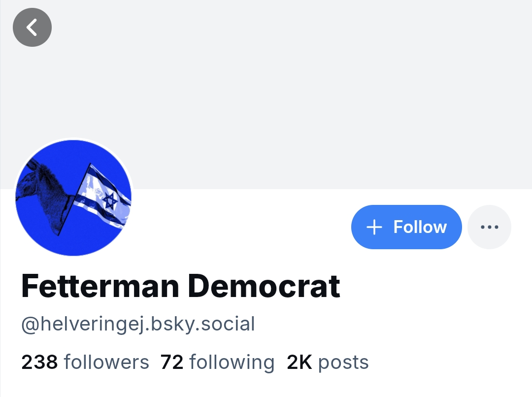Image resolution: width=532 pixels, height=397 pixels.
Task: Follow the Fetterman Democrat account
Action: 406,227
